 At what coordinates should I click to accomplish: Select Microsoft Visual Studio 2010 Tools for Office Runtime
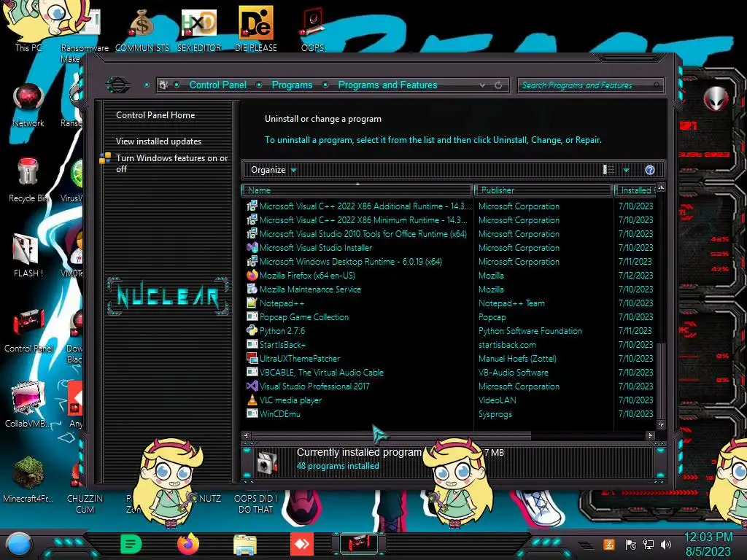tap(363, 234)
